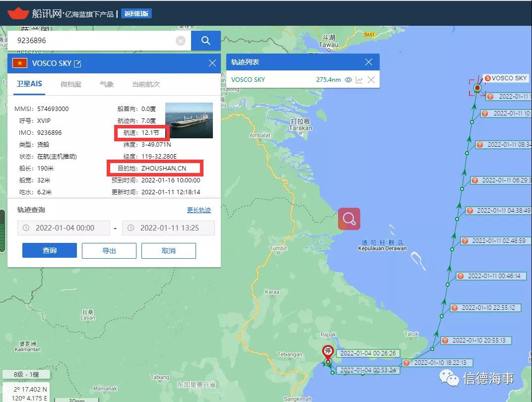Expand the 更长轨迹 longer track option

(x=199, y=210)
